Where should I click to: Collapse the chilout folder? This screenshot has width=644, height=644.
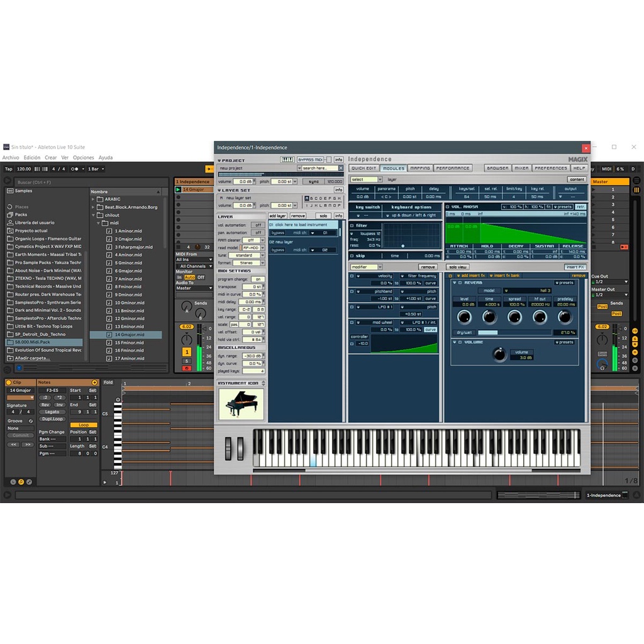tap(93, 215)
